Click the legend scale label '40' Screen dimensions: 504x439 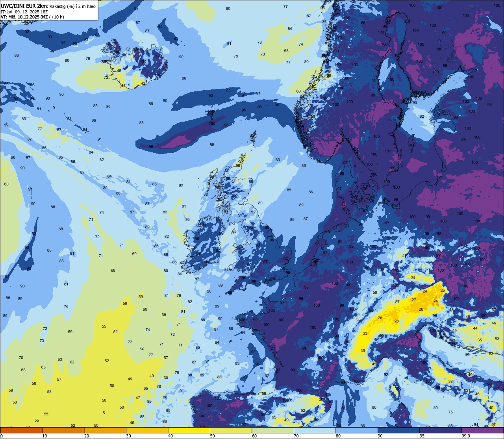tap(170, 436)
